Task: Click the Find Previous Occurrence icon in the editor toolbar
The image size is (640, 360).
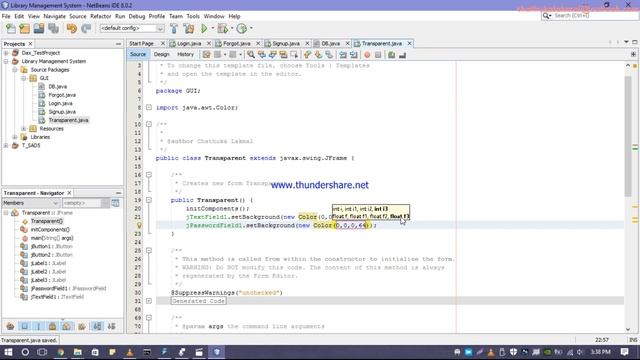Action: [262, 55]
